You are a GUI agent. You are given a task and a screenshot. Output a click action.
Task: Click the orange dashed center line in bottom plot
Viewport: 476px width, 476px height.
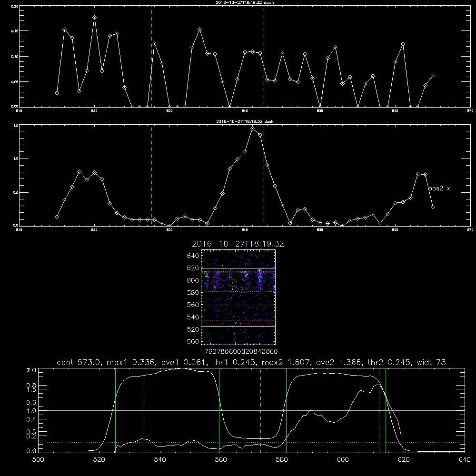pos(260,410)
